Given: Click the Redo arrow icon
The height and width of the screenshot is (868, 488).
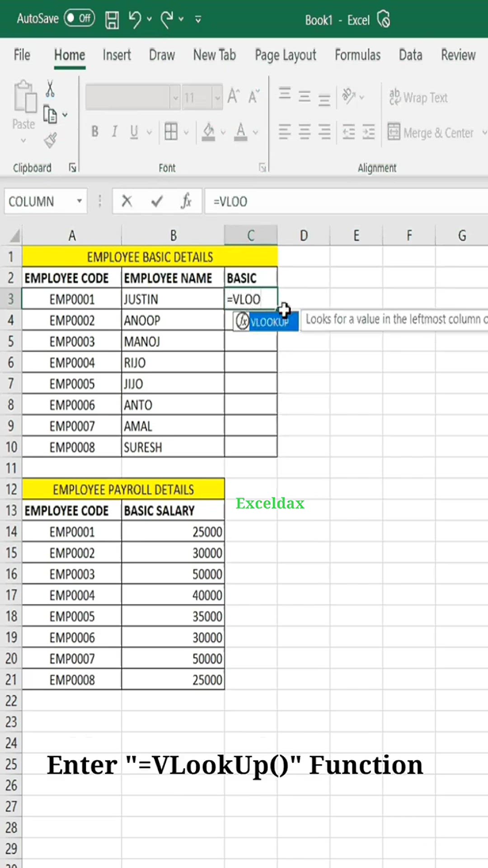Looking at the screenshot, I should pos(167,19).
